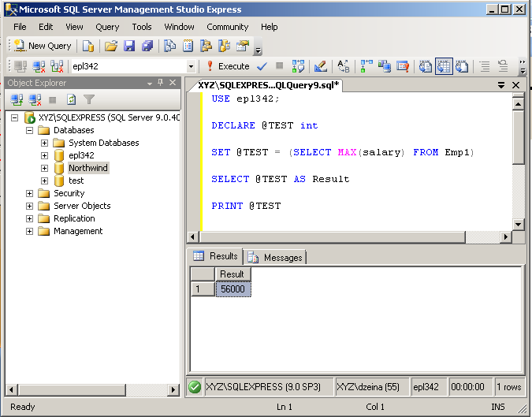This screenshot has height=417, width=532.
Task: Click the Object Explorer Stop icon
Action: pyautogui.click(x=53, y=100)
